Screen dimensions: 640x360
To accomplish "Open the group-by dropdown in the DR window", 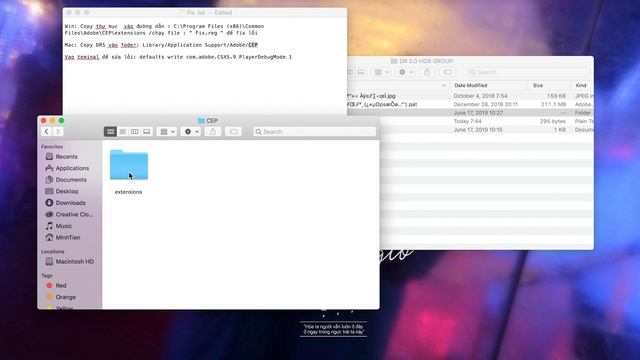I will [382, 72].
